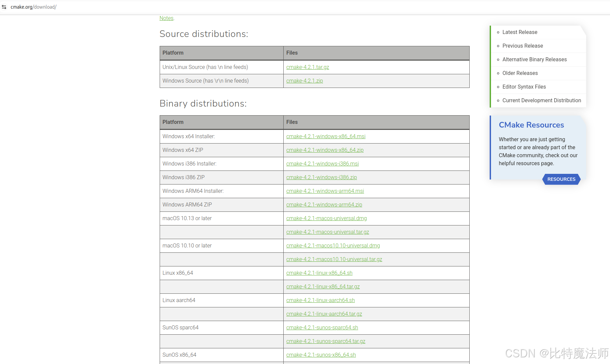
Task: Click the cmake.org/download address bar URL
Action: (33, 7)
